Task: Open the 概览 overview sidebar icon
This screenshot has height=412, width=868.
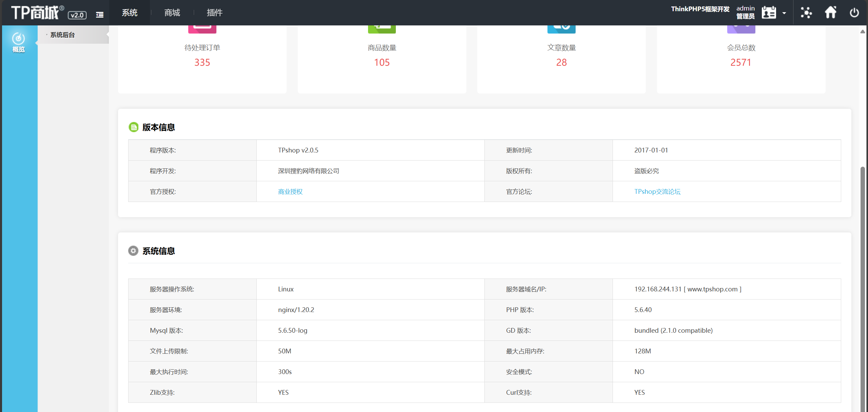Action: point(19,42)
